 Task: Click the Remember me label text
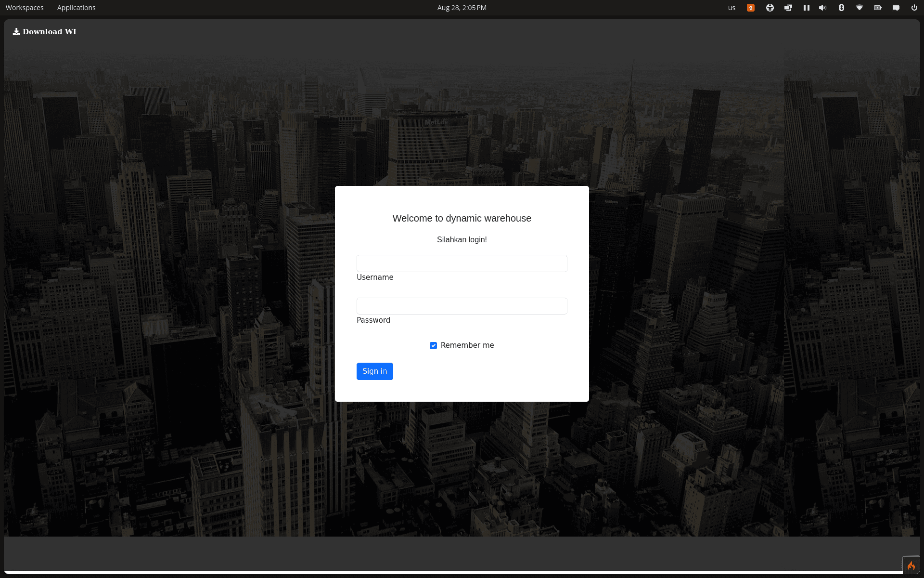point(467,345)
